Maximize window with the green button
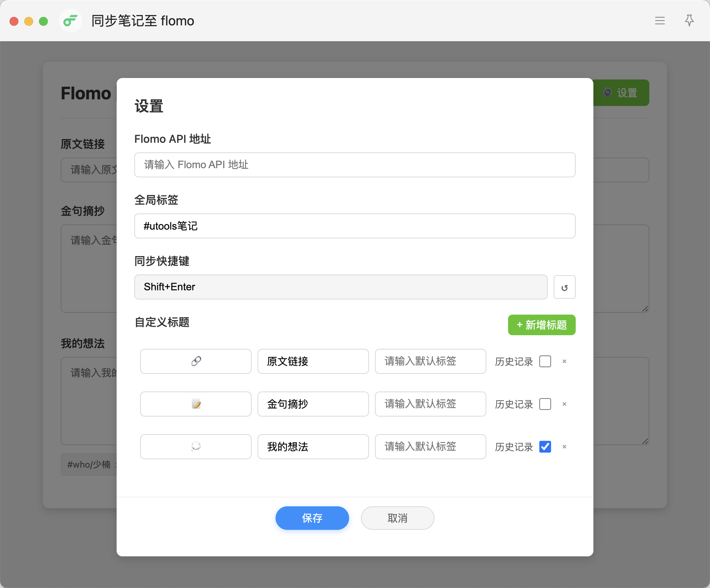This screenshot has height=588, width=710. [x=43, y=21]
